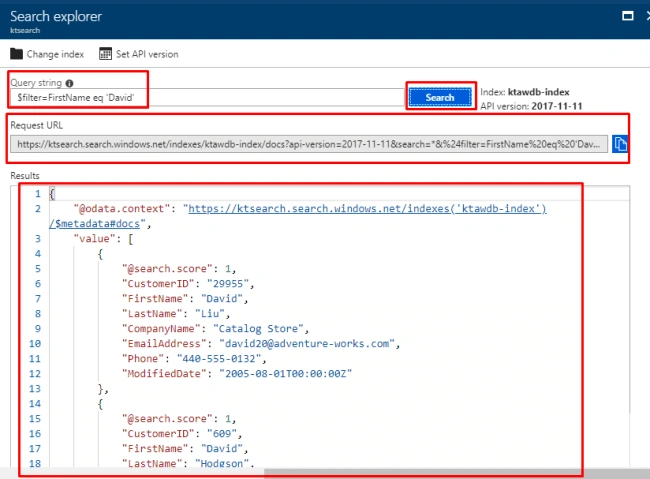
Task: Click @search.score on line 5
Action: click(x=167, y=269)
